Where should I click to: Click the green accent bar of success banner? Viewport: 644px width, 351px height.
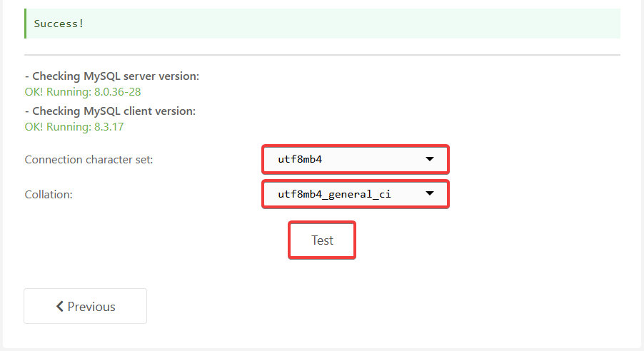pyautogui.click(x=26, y=24)
